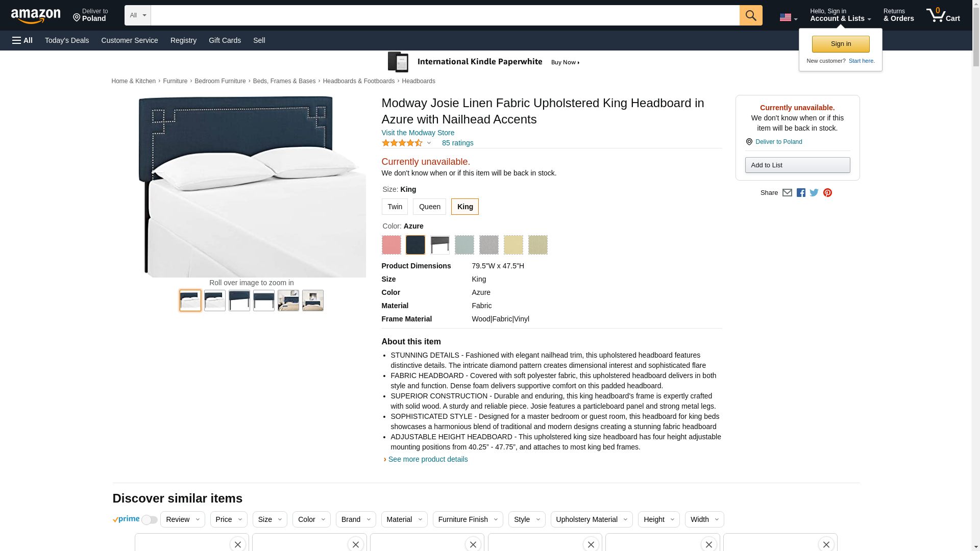Screen dimensions: 980x551
Task: Open the search category All dropdown
Action: click(137, 15)
